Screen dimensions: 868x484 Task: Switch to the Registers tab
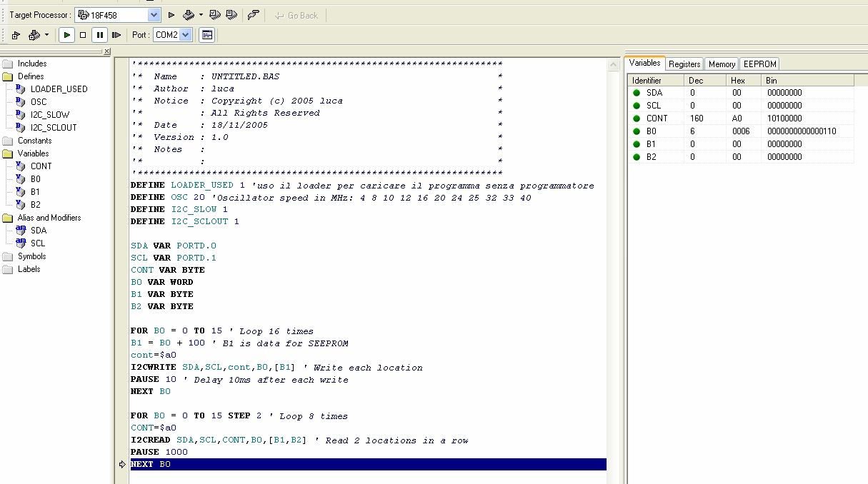pos(684,64)
